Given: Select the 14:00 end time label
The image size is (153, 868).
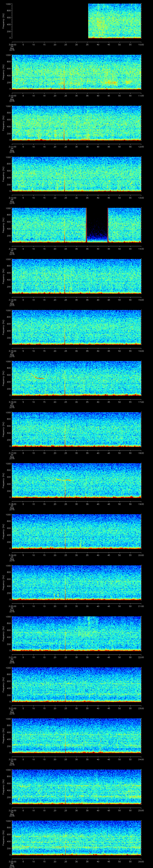Looking at the screenshot, I should 141,249.
